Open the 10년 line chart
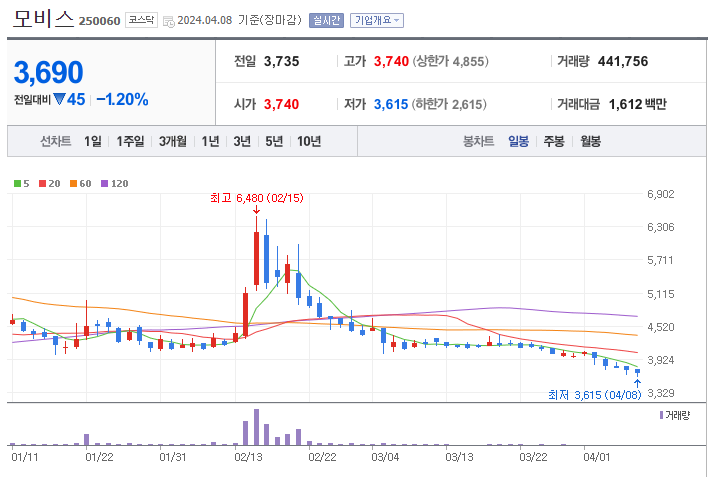708x477 pixels. [309, 141]
